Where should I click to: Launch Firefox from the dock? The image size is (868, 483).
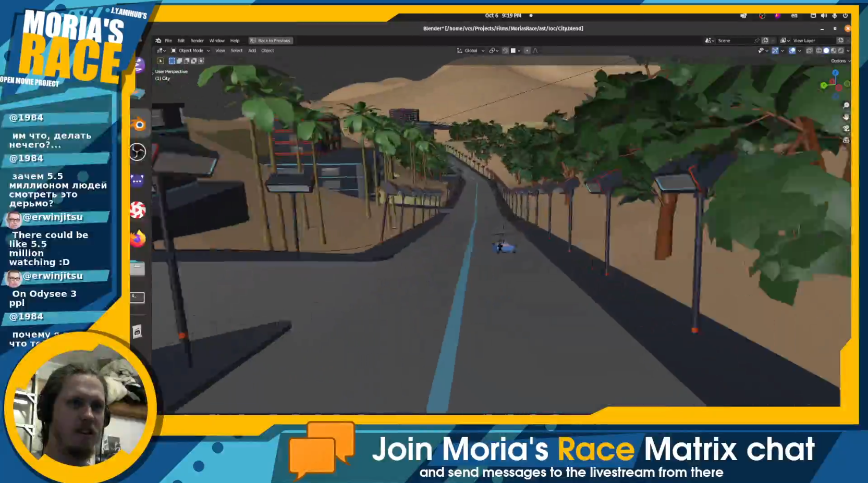[138, 239]
